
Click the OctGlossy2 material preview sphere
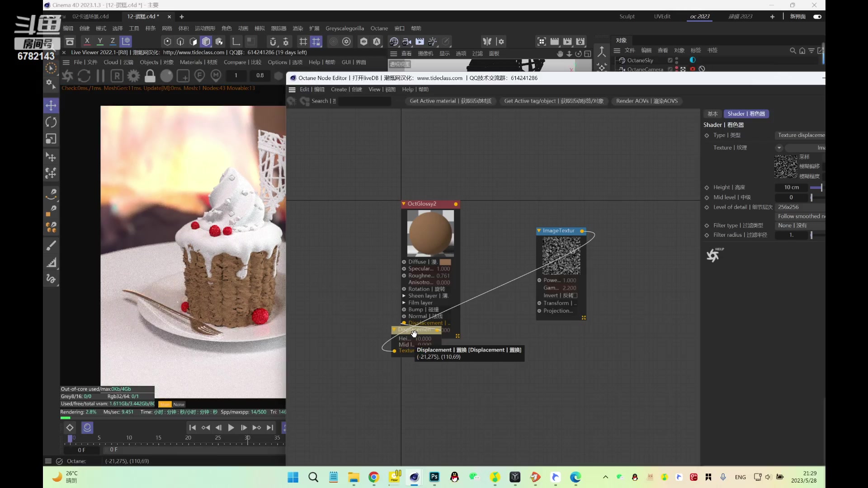pyautogui.click(x=430, y=233)
